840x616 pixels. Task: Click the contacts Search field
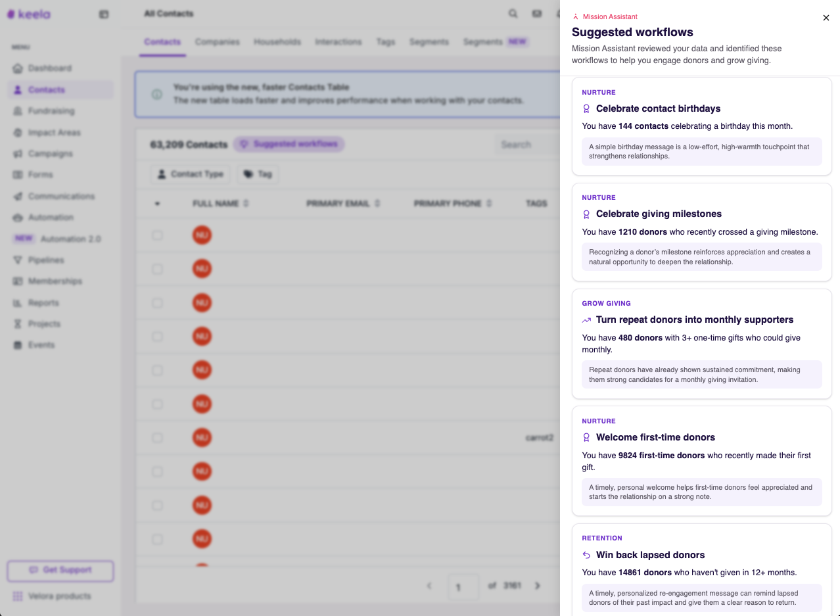[527, 145]
